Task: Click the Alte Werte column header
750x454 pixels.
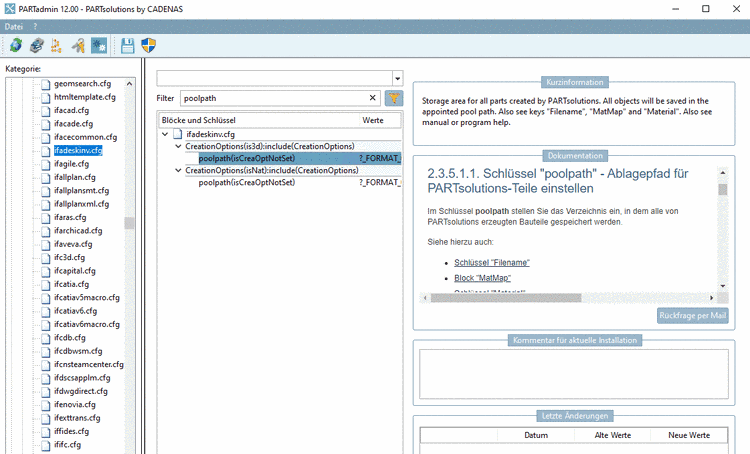Action: [x=613, y=435]
